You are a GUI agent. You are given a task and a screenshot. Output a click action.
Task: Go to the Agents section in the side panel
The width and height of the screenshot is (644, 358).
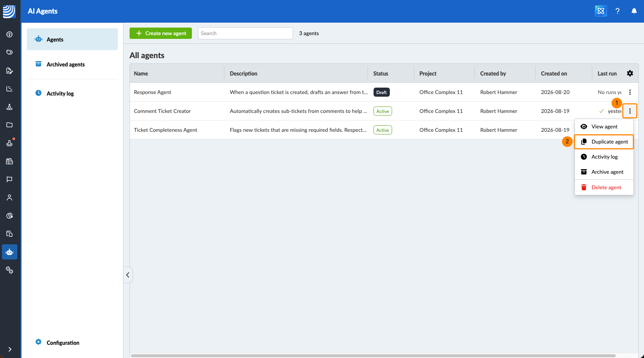click(72, 39)
